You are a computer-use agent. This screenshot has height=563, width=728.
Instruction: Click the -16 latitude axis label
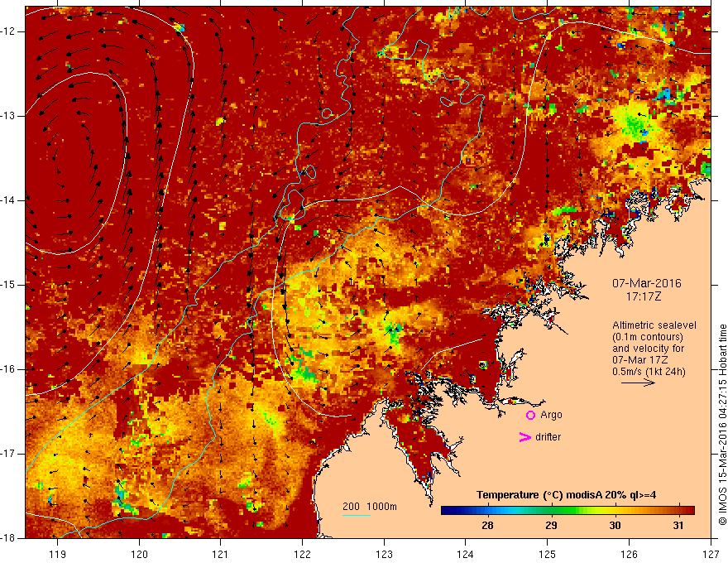coord(9,369)
